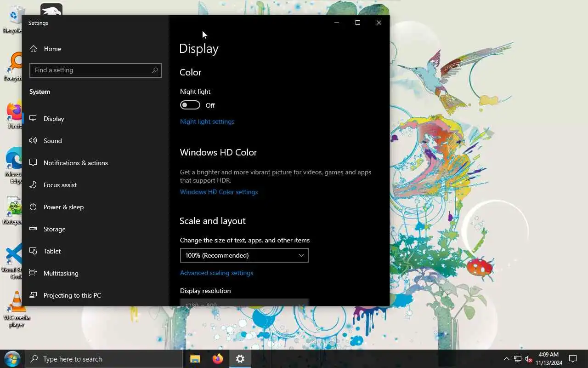Show hidden tray icons chevron

pos(506,359)
